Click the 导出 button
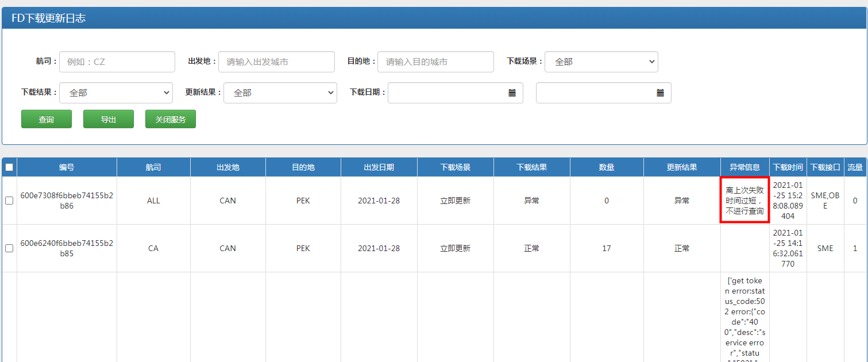This screenshot has width=868, height=362. (109, 120)
